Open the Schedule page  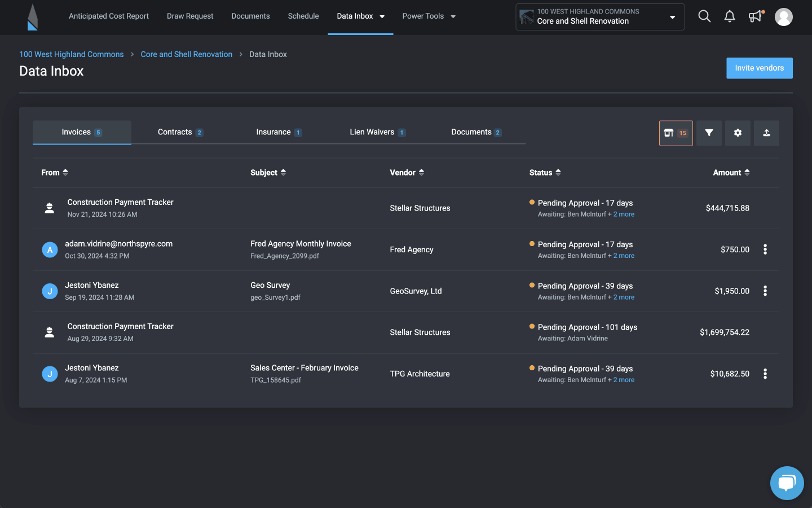(x=303, y=16)
